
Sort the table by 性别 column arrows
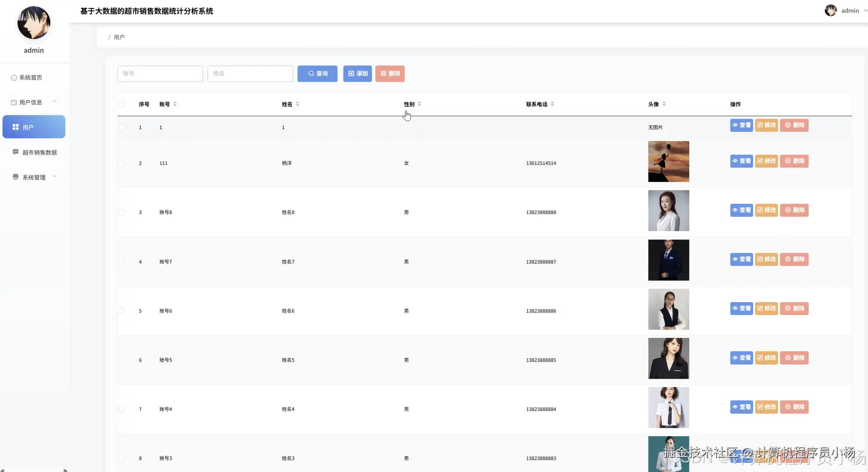click(420, 104)
